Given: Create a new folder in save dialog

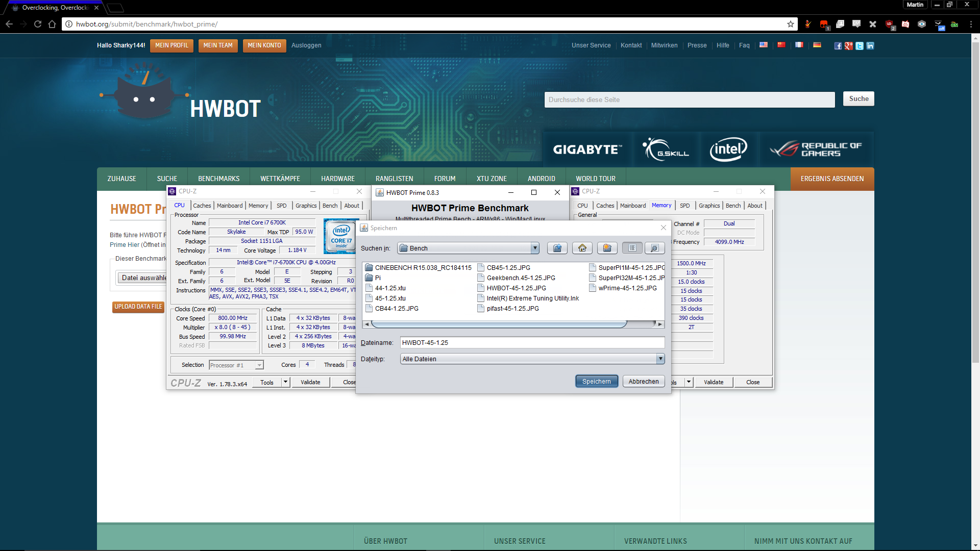Looking at the screenshot, I should pyautogui.click(x=607, y=248).
